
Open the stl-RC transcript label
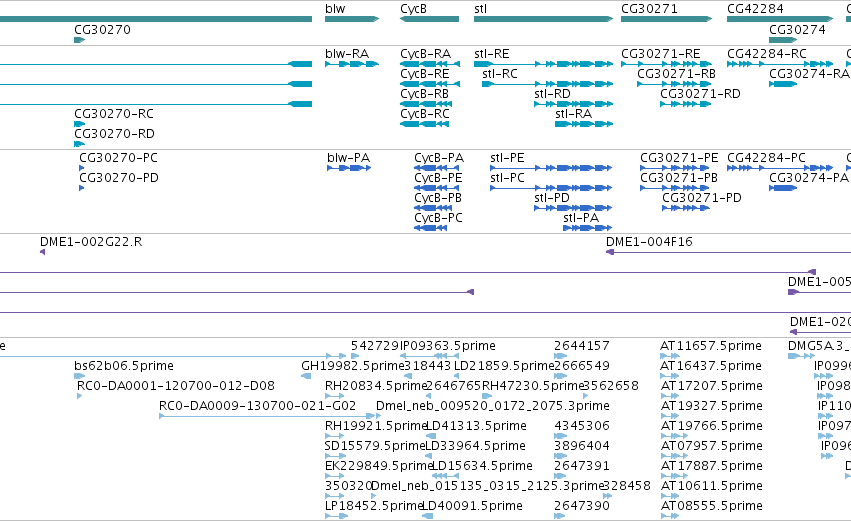[x=500, y=74]
